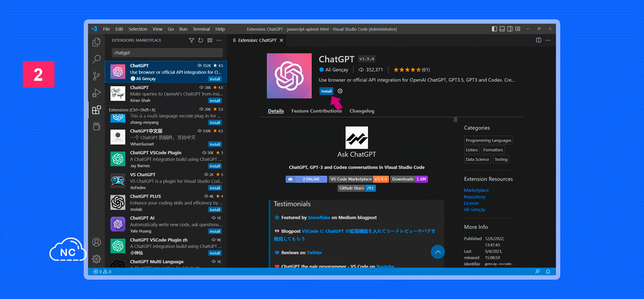The image size is (644, 299).
Task: Click the chatgpt extensions search box
Action: pos(167,53)
